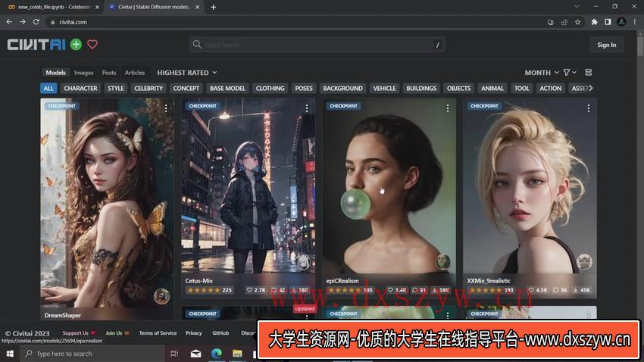Select the CONCEPT category tag
The width and height of the screenshot is (644, 362).
[186, 89]
